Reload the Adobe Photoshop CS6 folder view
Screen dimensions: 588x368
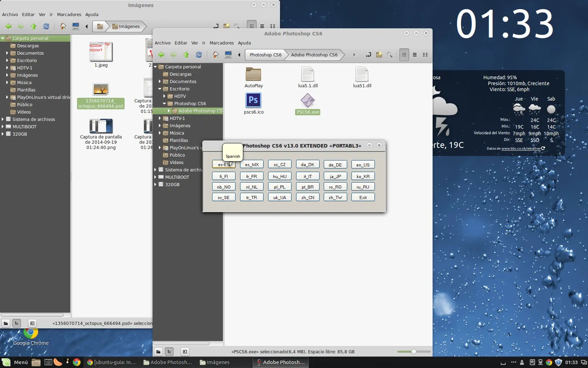[x=198, y=55]
